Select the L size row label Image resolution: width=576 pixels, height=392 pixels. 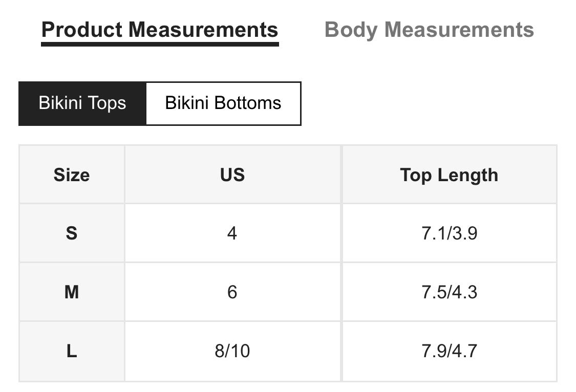pyautogui.click(x=72, y=351)
